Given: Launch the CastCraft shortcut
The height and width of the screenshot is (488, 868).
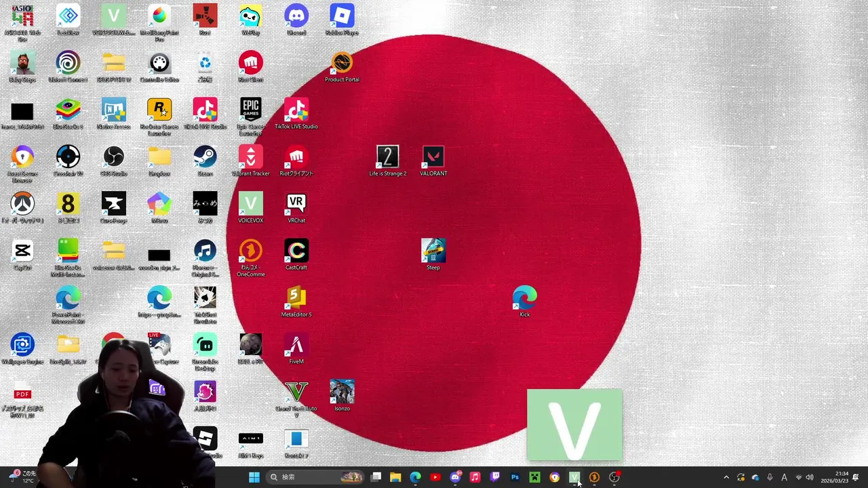Looking at the screenshot, I should tap(296, 255).
